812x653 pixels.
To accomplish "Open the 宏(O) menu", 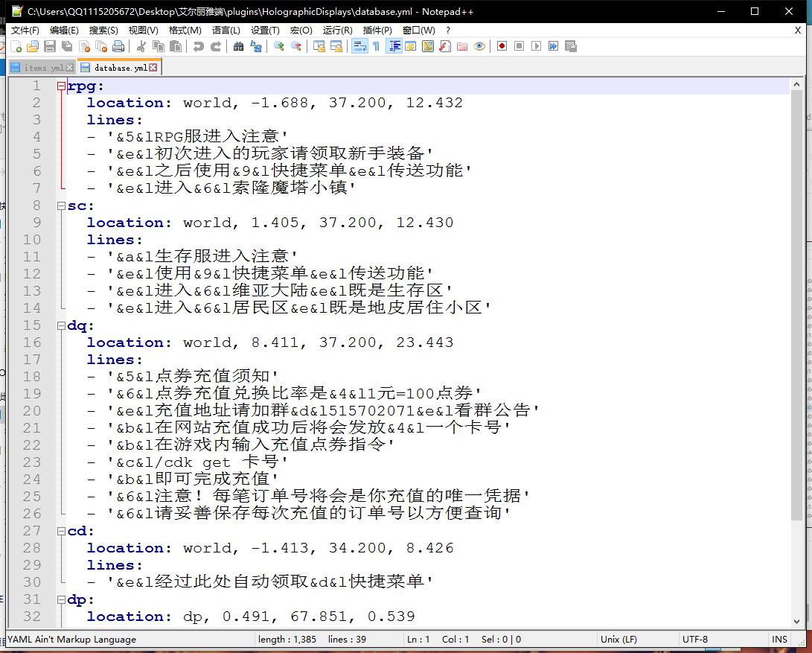I will tap(301, 31).
